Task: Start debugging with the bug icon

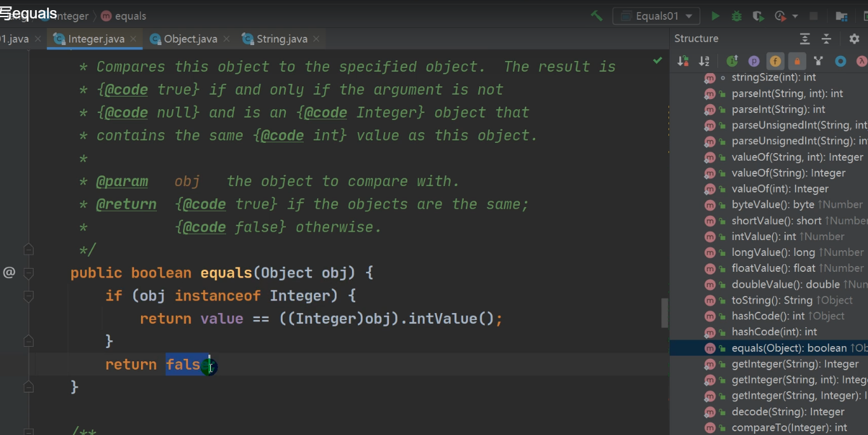Action: click(x=736, y=16)
